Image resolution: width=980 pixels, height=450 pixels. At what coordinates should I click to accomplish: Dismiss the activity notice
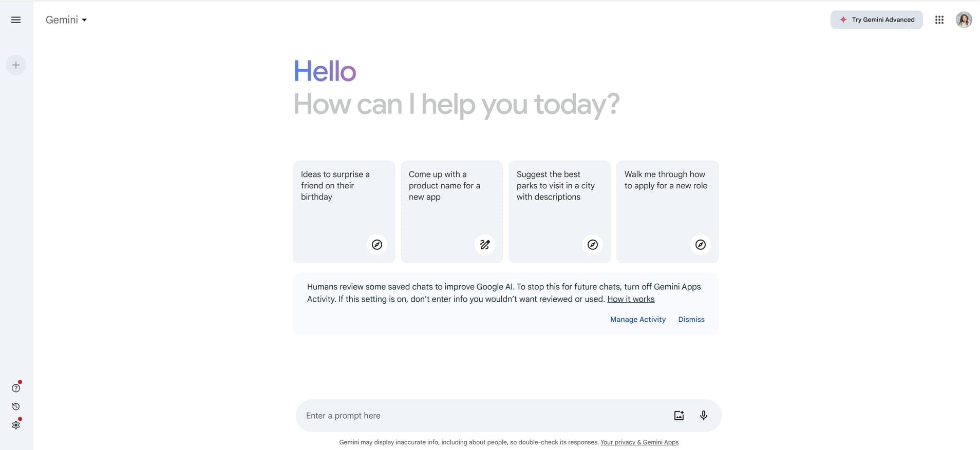tap(691, 319)
